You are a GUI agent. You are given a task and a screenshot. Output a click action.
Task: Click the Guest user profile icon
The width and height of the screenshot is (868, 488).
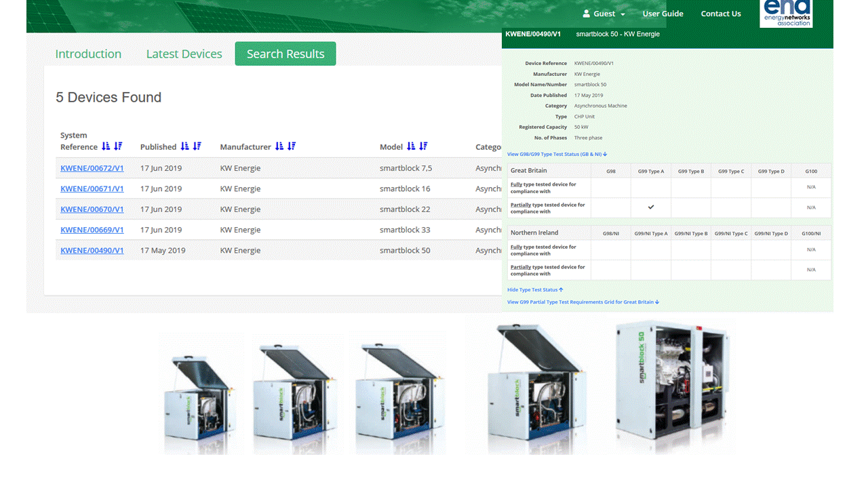coord(587,13)
